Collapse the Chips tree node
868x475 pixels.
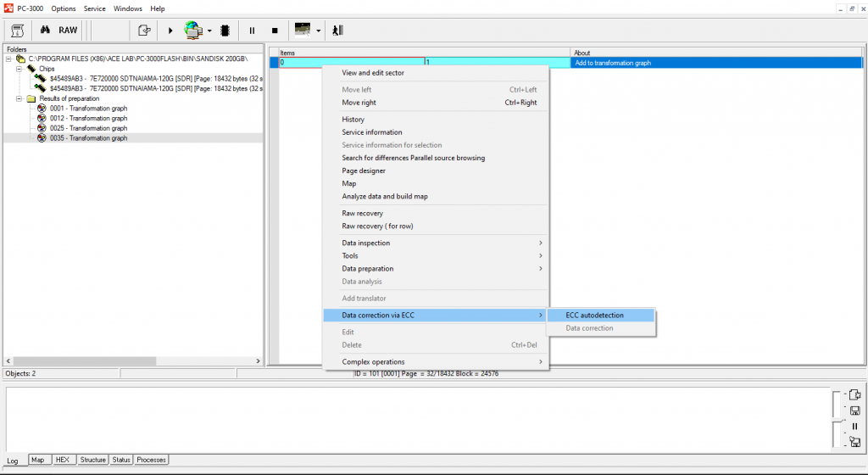click(x=19, y=69)
